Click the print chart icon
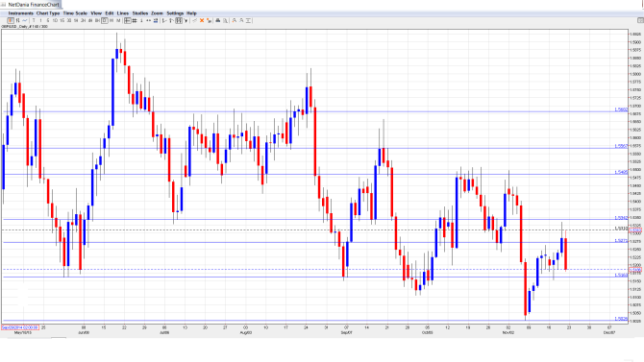The height and width of the screenshot is (362, 644). (218, 20)
